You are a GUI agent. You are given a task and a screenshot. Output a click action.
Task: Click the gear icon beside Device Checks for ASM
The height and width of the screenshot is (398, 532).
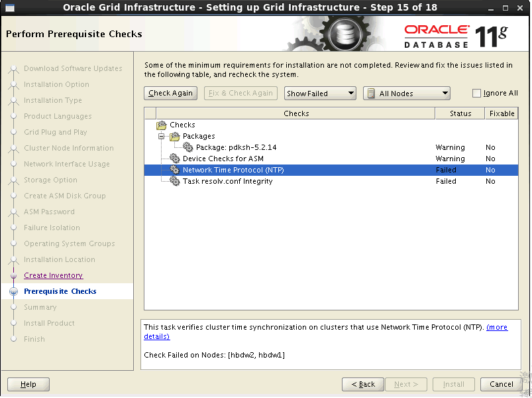(174, 159)
